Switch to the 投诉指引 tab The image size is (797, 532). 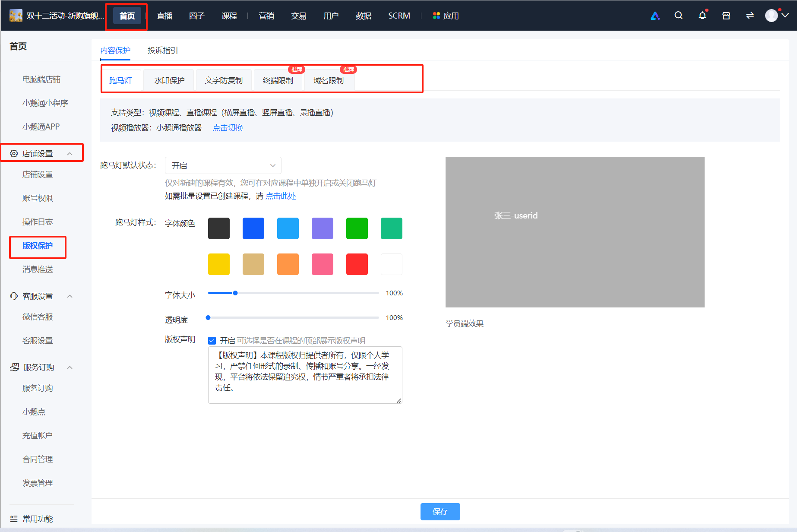tap(162, 51)
